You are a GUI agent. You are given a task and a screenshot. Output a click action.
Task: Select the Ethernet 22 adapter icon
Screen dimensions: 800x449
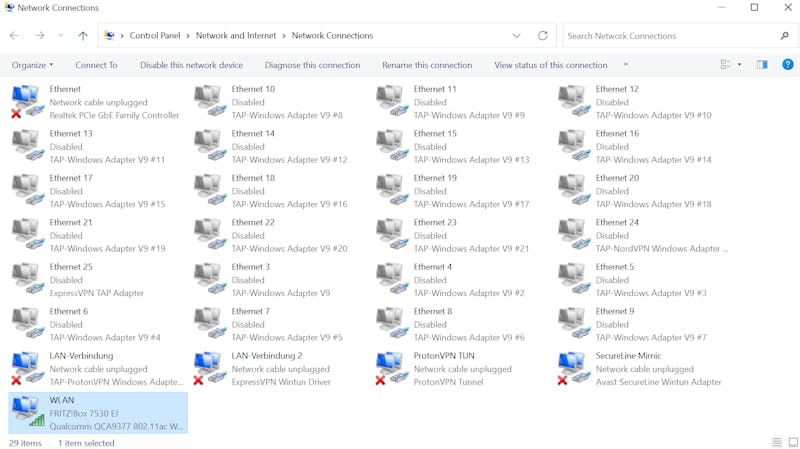click(210, 234)
